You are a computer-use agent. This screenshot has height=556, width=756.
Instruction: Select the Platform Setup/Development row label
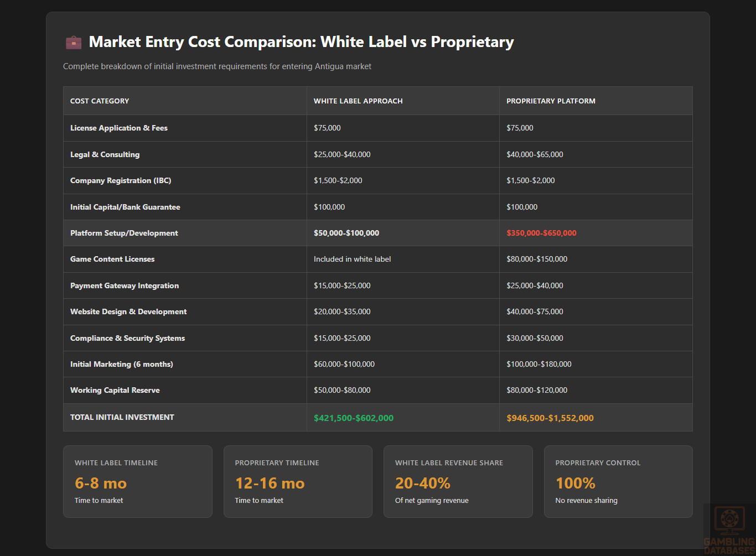tap(124, 233)
